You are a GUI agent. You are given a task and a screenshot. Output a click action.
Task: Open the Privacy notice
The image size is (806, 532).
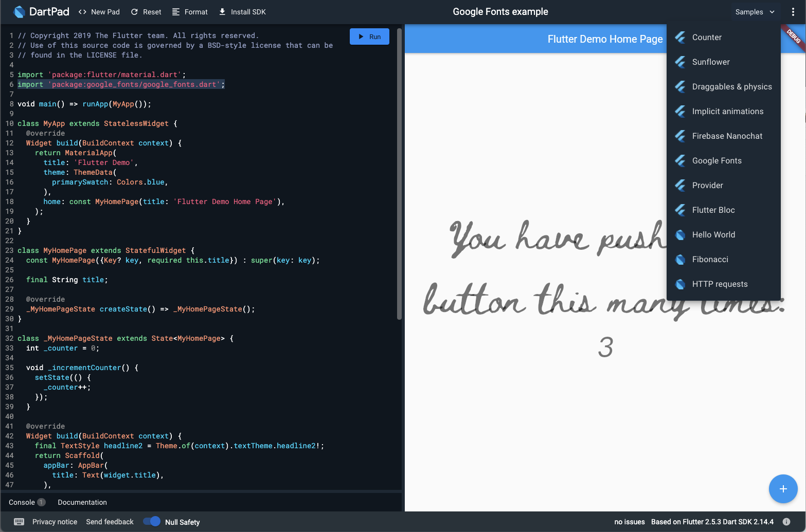[x=55, y=521]
